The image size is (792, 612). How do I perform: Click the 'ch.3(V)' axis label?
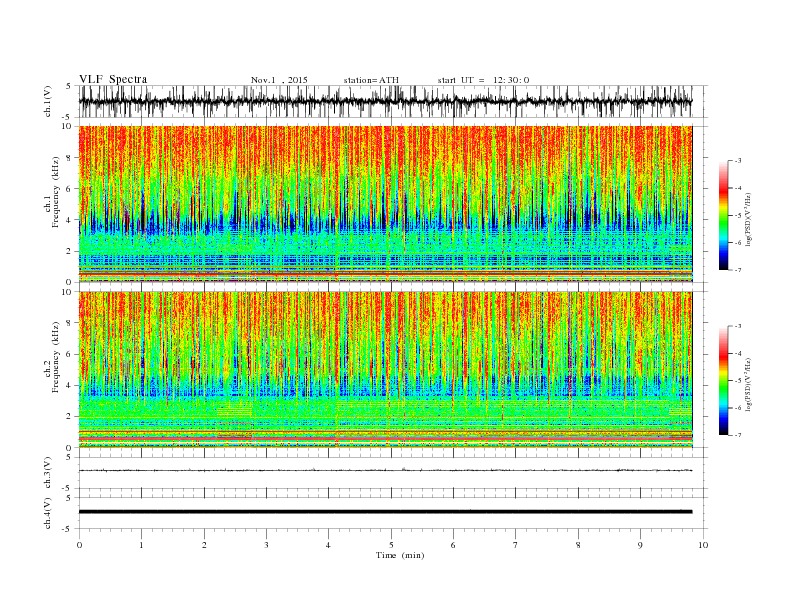tap(48, 473)
